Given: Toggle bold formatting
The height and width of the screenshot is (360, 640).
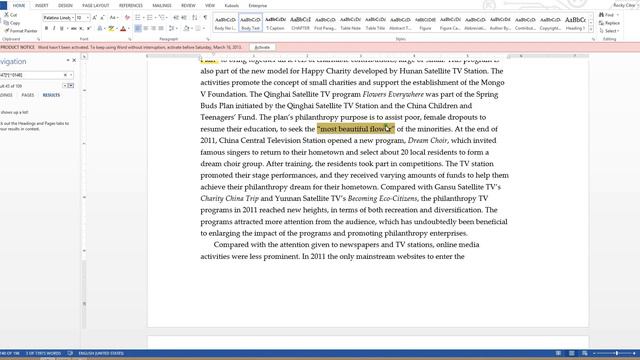Looking at the screenshot, I should (x=46, y=29).
